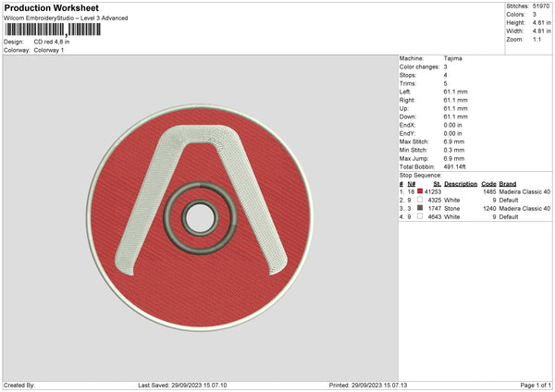Click the barcode under the worksheet title
Image resolution: width=555 pixels, height=392 pixels.
pyautogui.click(x=53, y=30)
